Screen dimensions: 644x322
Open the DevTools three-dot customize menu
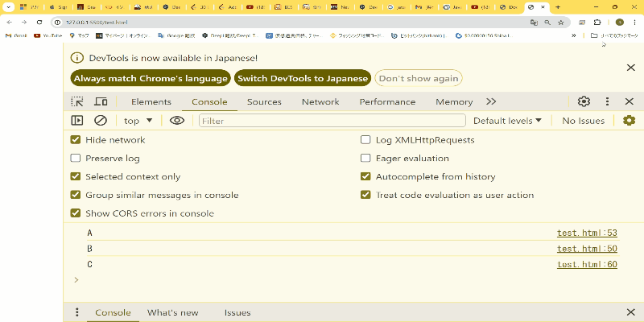click(x=607, y=101)
